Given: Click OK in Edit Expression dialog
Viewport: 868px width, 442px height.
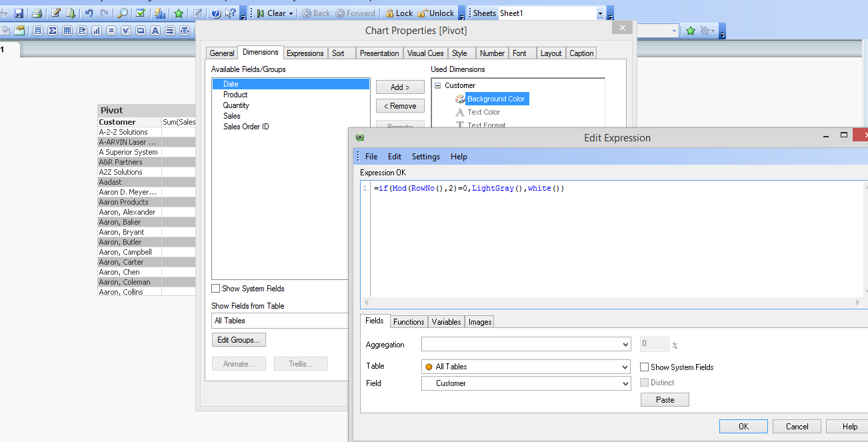Looking at the screenshot, I should click(x=743, y=427).
